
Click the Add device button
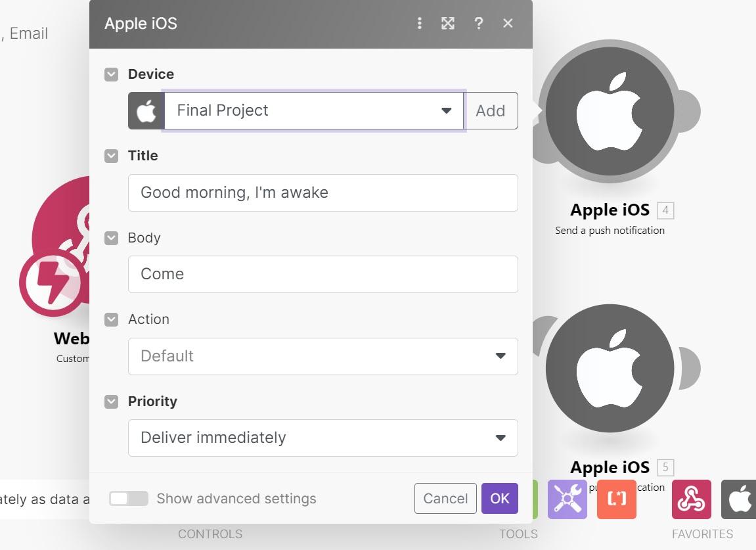[490, 110]
